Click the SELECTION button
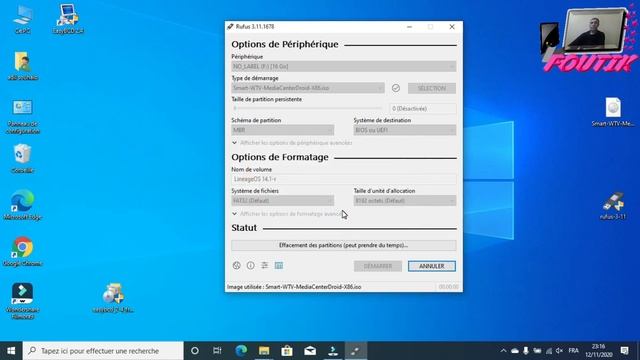Viewport: 640px width, 360px height. 432,88
